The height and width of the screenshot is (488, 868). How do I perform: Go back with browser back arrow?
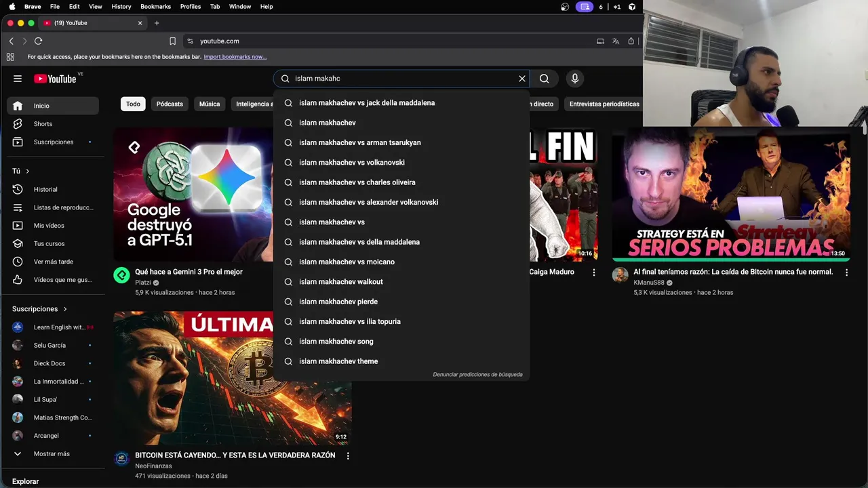click(11, 41)
